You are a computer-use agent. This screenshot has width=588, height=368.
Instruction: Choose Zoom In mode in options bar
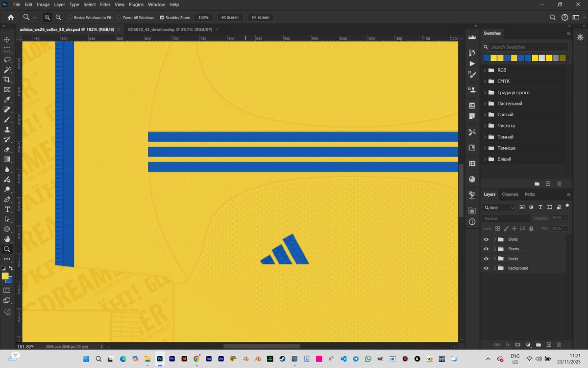(x=48, y=17)
